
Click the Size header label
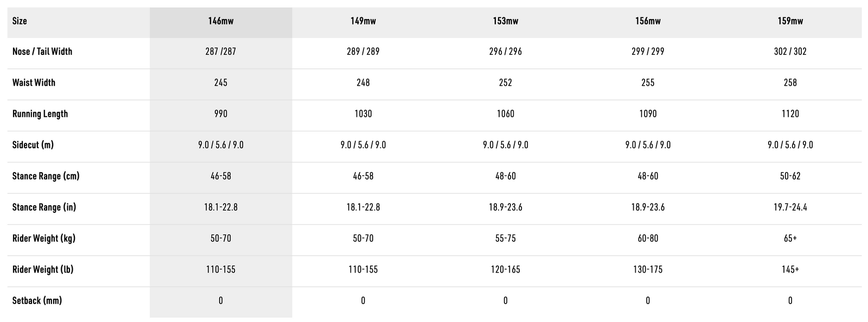[x=20, y=21]
